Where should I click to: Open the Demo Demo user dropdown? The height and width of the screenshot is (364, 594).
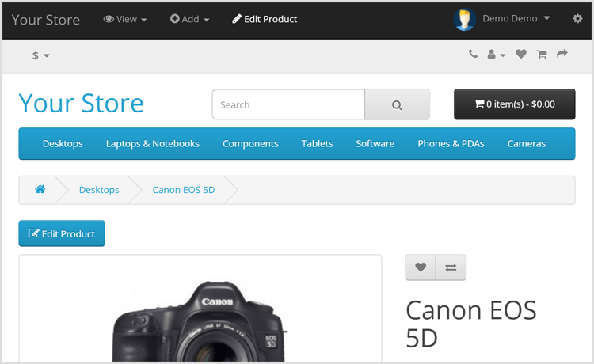pos(516,18)
